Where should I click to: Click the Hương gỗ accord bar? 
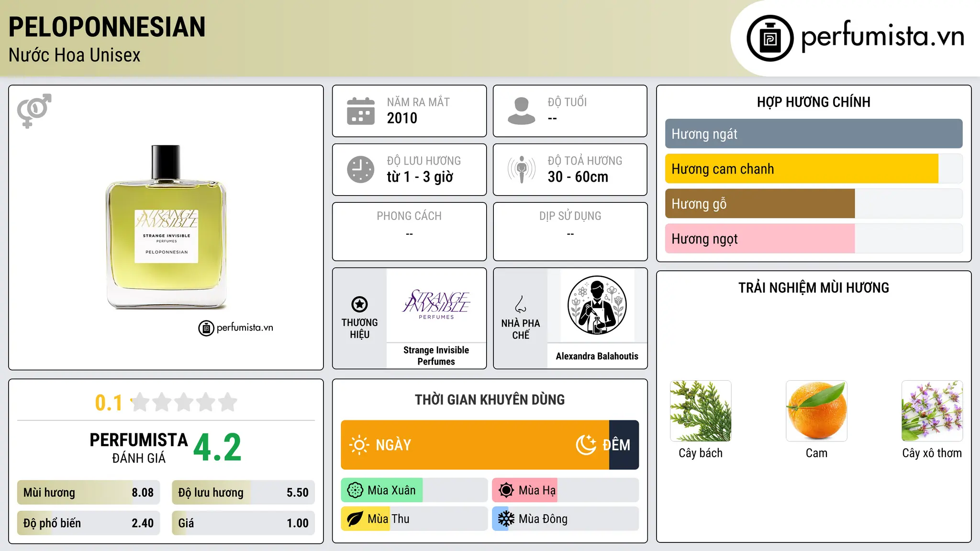[x=813, y=204]
